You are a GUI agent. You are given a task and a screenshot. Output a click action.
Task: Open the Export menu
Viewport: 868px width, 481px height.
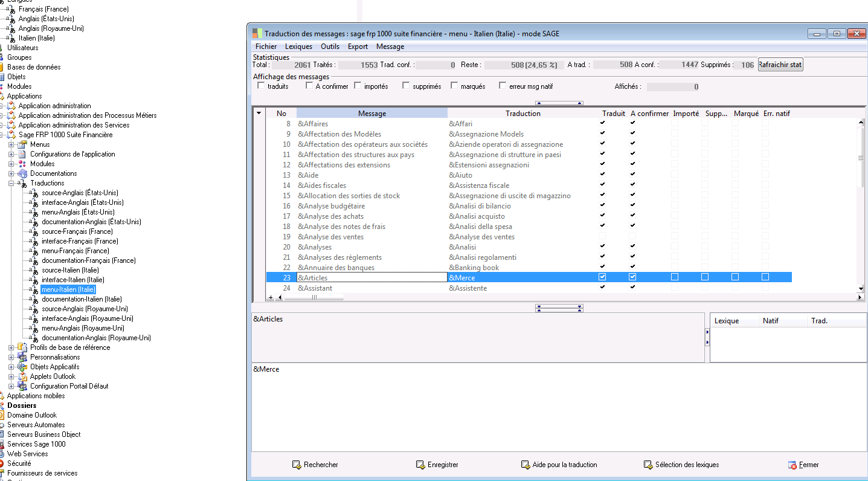(358, 47)
